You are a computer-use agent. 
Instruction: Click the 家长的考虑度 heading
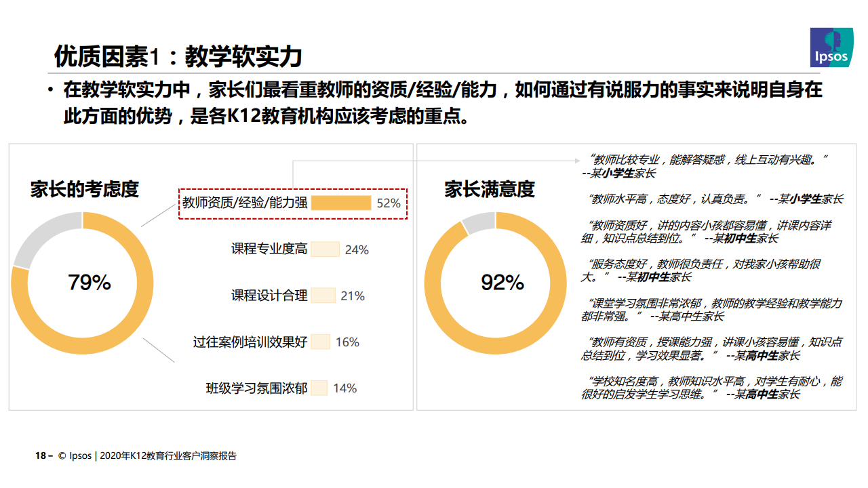click(x=84, y=189)
